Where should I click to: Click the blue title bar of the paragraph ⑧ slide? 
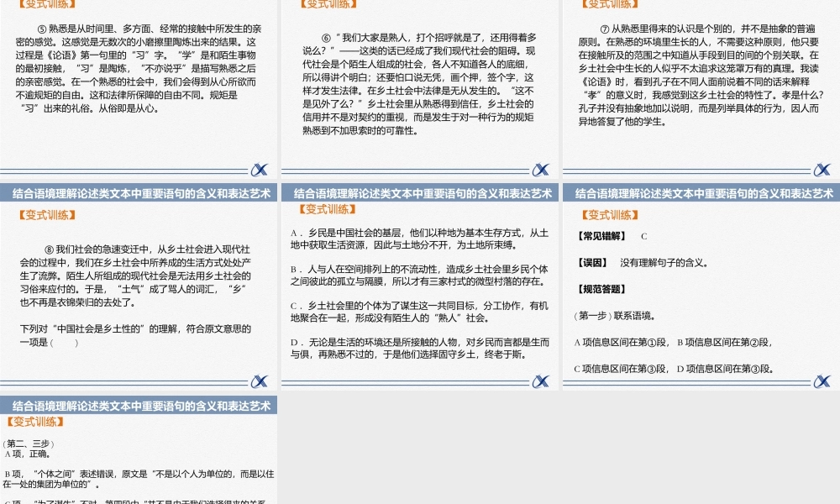(139, 193)
